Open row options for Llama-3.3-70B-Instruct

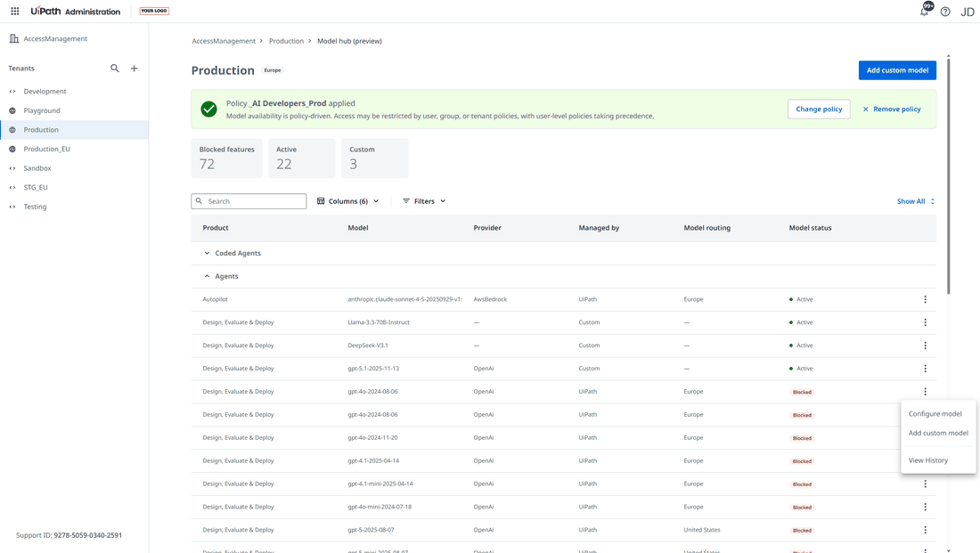click(925, 322)
